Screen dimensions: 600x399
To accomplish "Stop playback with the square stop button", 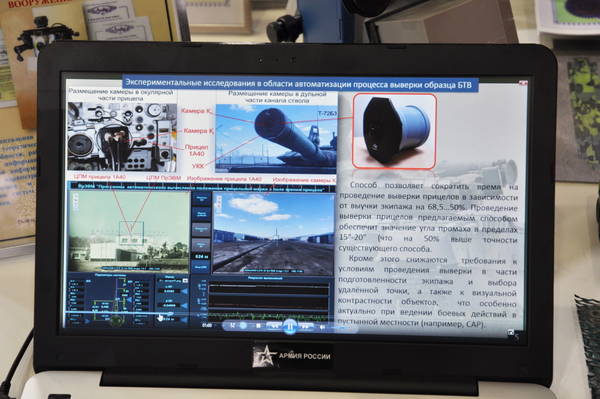I will [259, 326].
